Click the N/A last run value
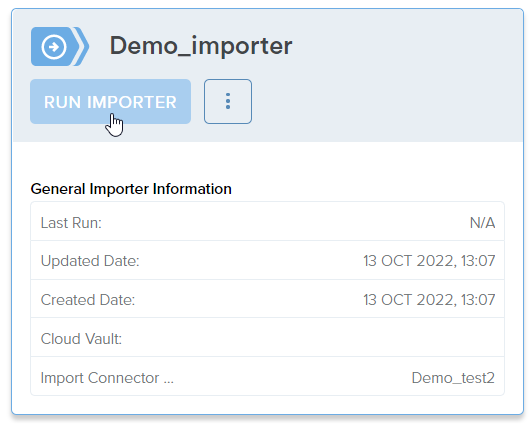530x427 pixels. click(482, 223)
